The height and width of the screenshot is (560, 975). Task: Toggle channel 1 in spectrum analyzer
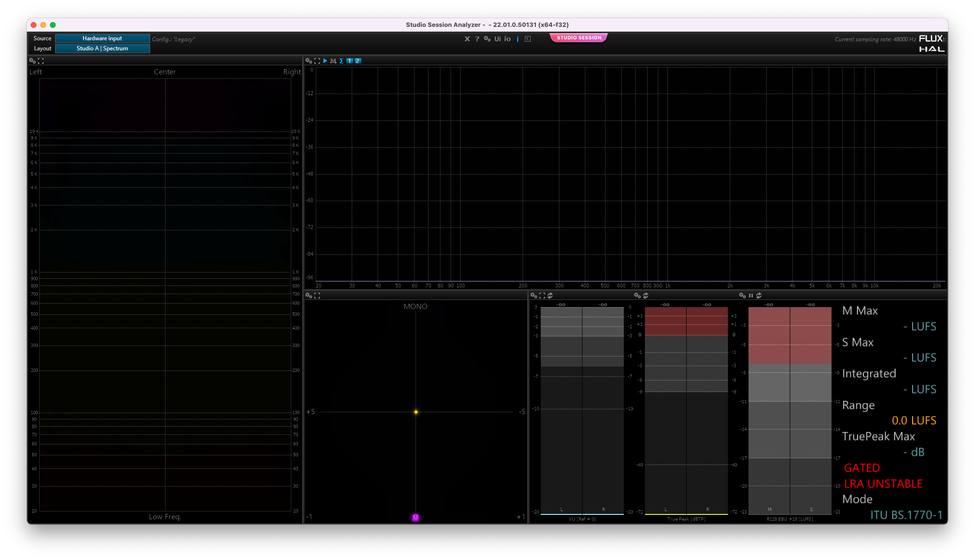[x=349, y=61]
